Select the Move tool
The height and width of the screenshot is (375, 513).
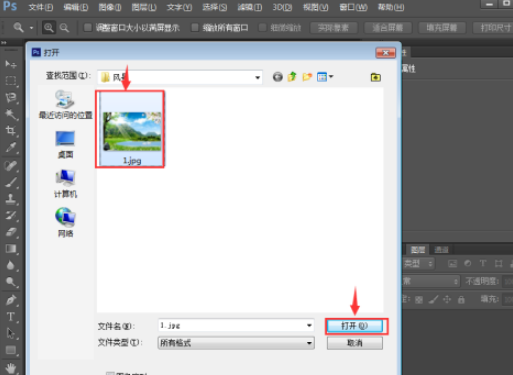click(11, 64)
